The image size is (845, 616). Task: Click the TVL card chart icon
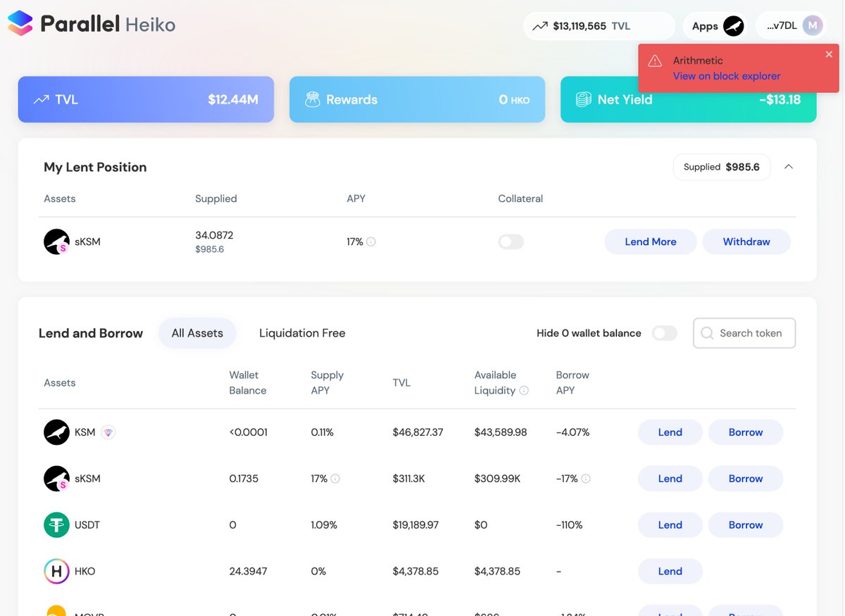click(x=41, y=100)
